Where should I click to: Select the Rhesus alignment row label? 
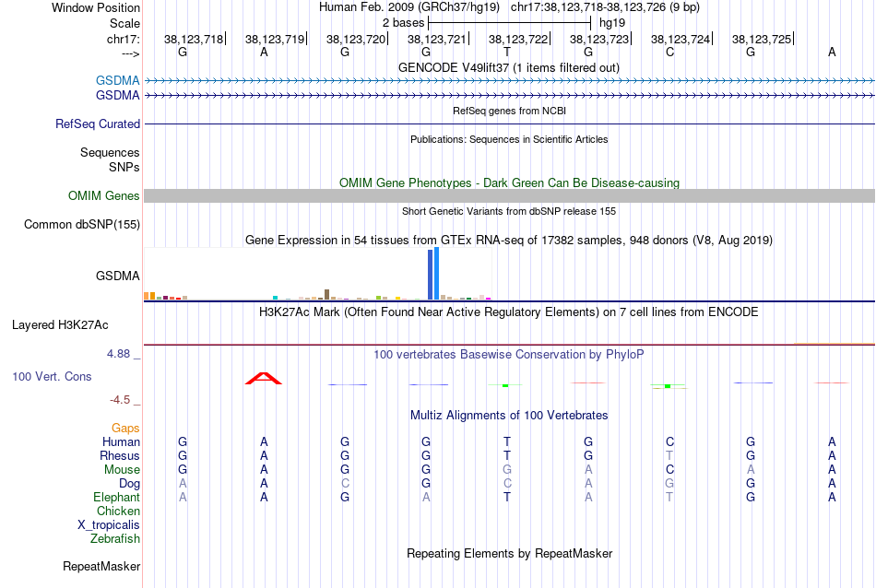[120, 456]
